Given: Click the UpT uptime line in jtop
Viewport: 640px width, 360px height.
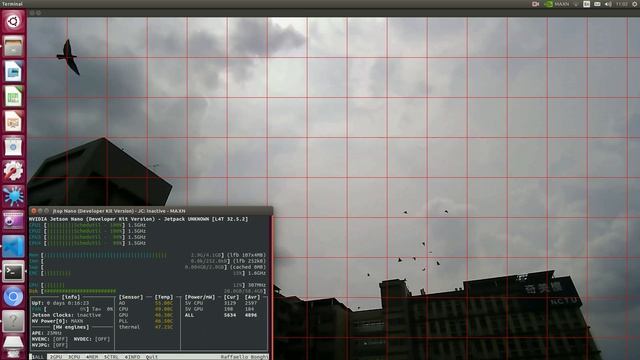Looking at the screenshot, I should pos(60,303).
